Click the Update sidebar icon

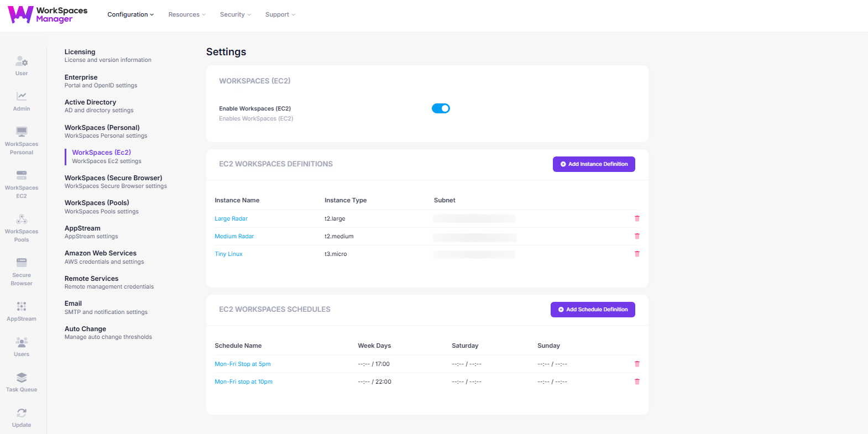point(22,417)
